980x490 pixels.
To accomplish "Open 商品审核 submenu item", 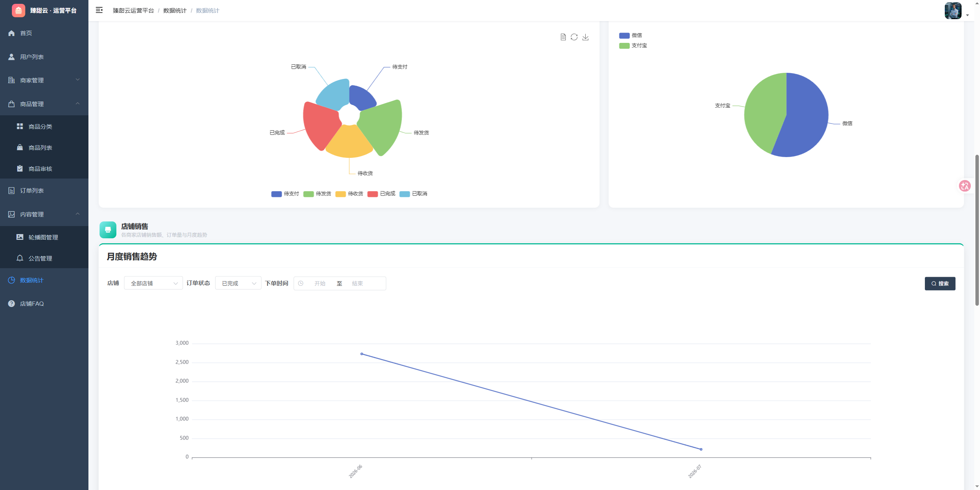I will (x=44, y=169).
